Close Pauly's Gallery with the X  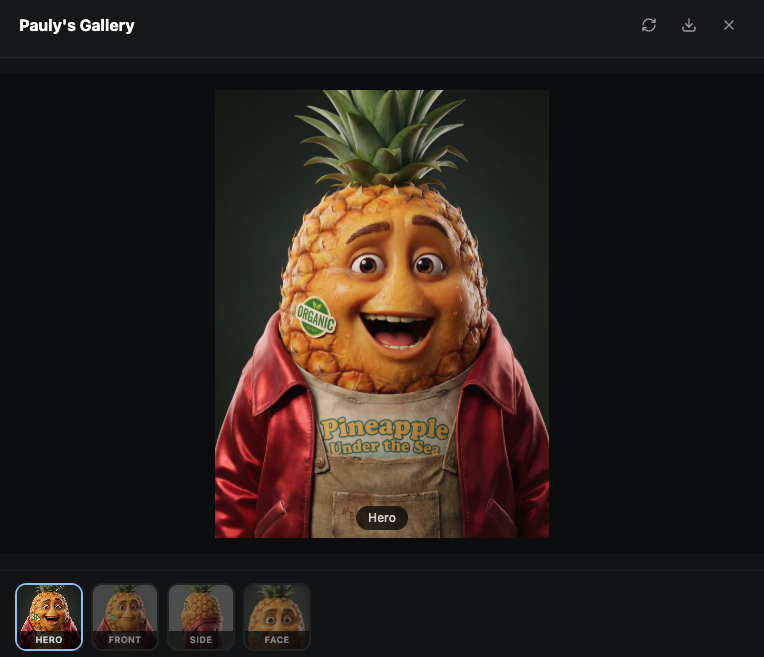click(728, 25)
